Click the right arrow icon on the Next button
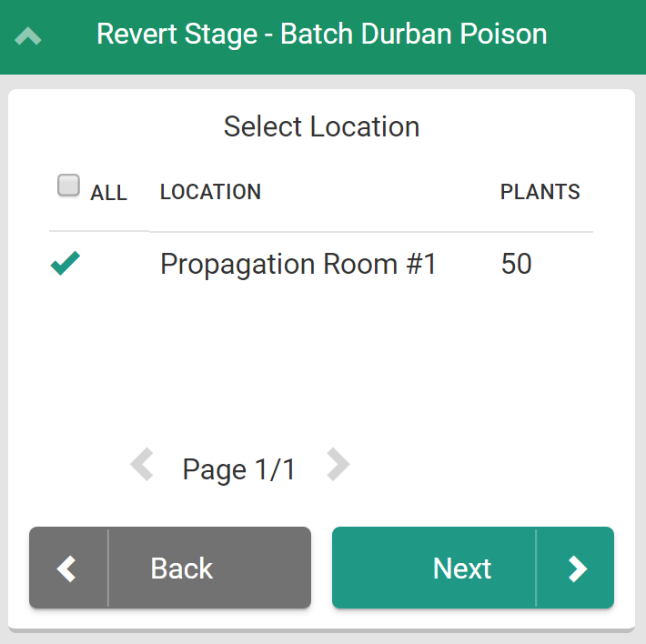This screenshot has height=644, width=646. [577, 569]
